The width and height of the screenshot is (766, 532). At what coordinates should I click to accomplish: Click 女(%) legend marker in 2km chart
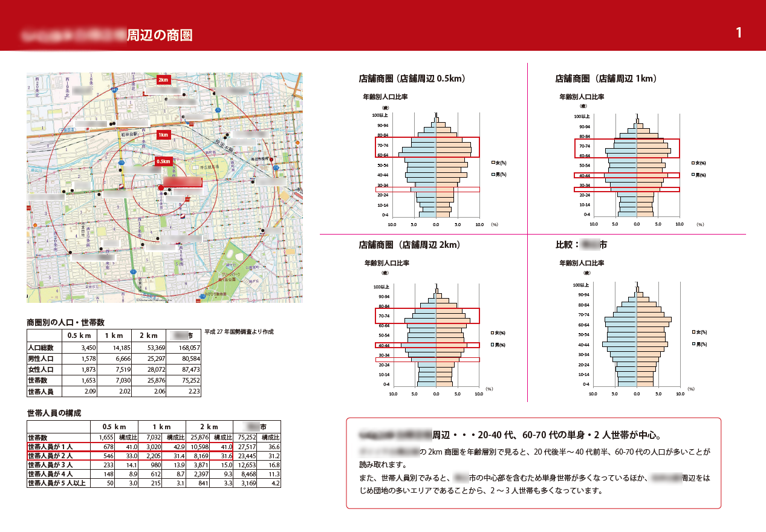[x=493, y=332]
